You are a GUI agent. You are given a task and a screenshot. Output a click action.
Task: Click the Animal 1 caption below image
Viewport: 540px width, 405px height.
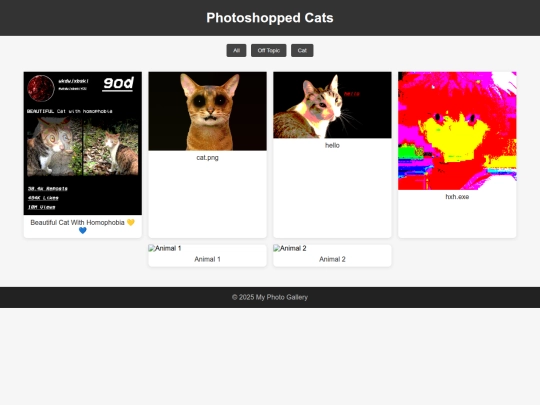207,259
